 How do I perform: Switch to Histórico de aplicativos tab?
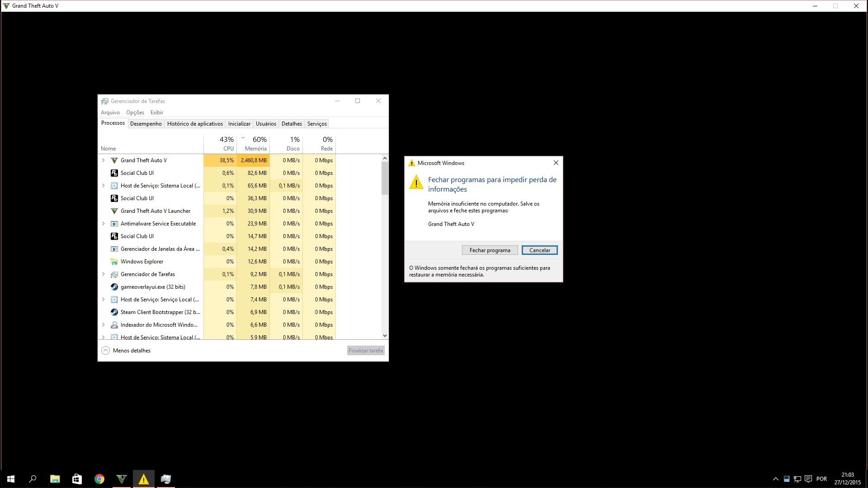[195, 124]
